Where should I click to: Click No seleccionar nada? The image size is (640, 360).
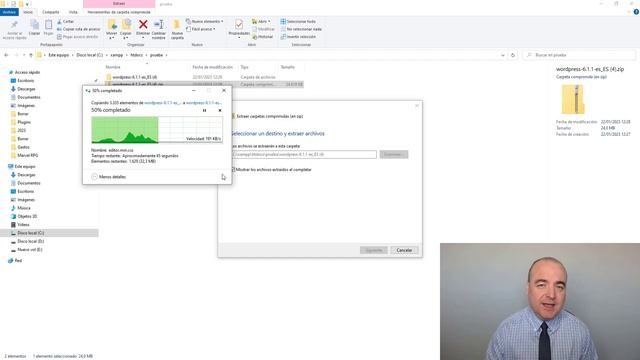pyautogui.click(x=301, y=29)
